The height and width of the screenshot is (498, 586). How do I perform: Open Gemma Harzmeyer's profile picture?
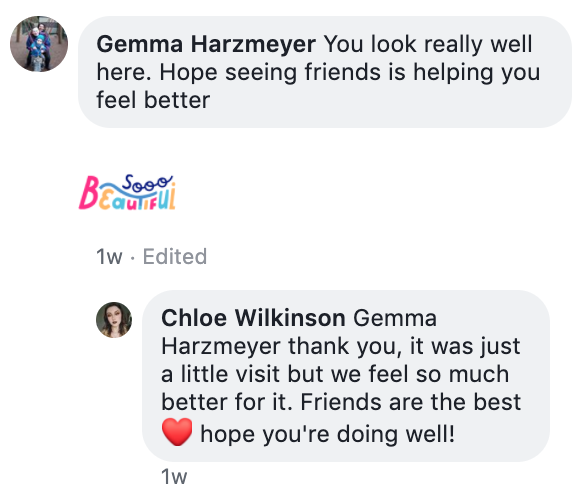(39, 44)
